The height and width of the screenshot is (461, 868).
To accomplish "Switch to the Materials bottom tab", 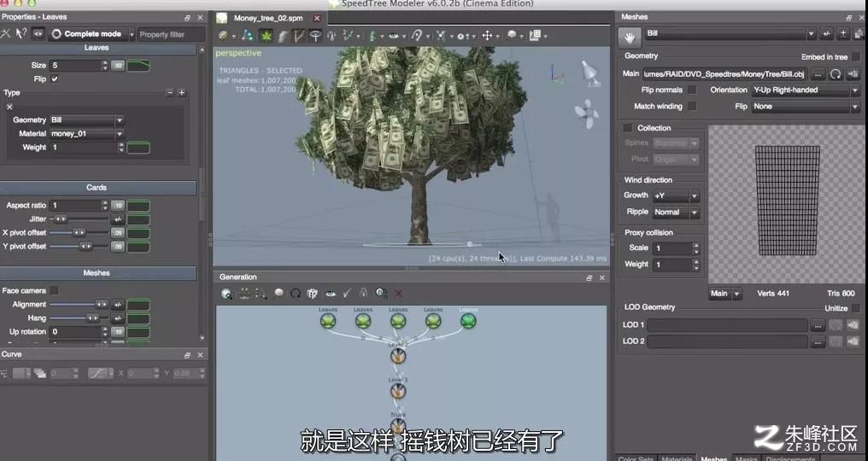I will (677, 458).
